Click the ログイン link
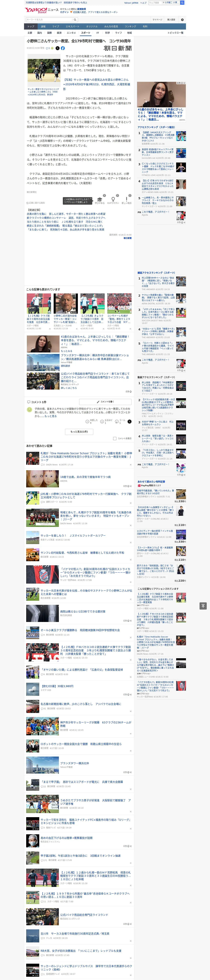Viewport: 210px width, 980px height. [x=64, y=12]
